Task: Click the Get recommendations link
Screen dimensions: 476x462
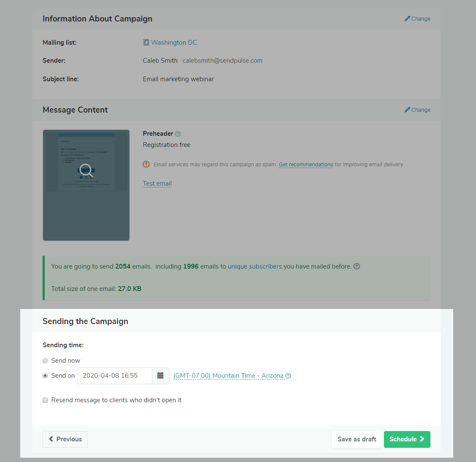Action: click(306, 164)
